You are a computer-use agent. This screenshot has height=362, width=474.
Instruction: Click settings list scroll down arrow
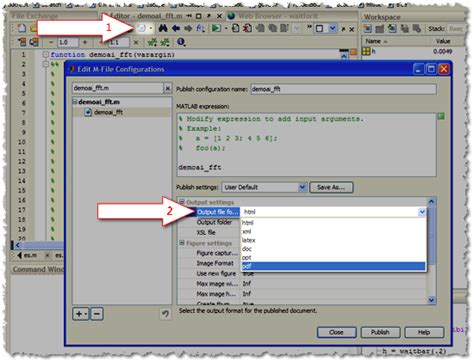click(431, 300)
